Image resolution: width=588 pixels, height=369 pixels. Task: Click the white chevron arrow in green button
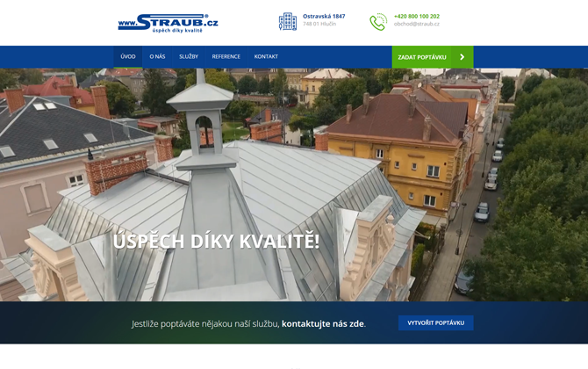(463, 57)
